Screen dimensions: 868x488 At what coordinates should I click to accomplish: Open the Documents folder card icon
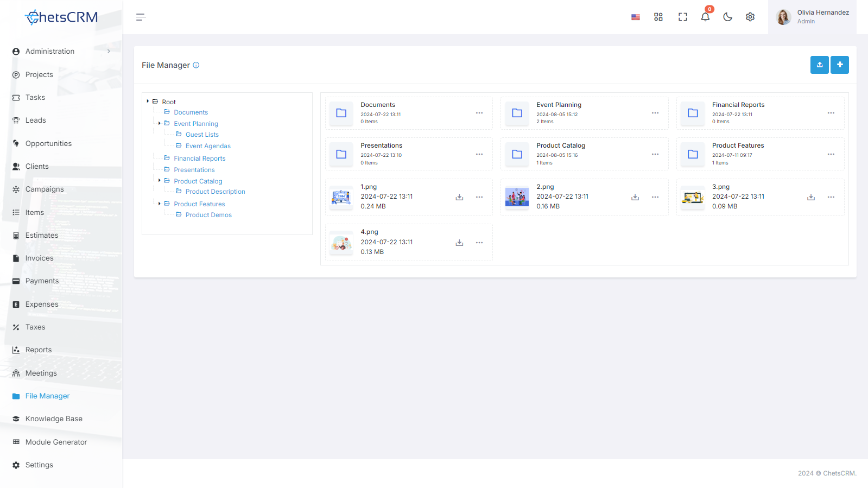pos(341,113)
